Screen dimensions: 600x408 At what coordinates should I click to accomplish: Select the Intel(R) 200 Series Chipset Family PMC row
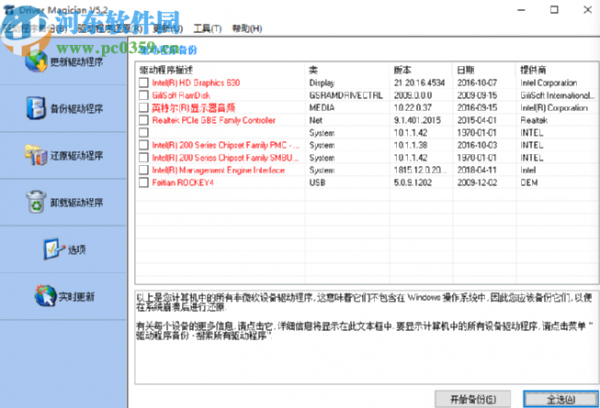(x=225, y=145)
